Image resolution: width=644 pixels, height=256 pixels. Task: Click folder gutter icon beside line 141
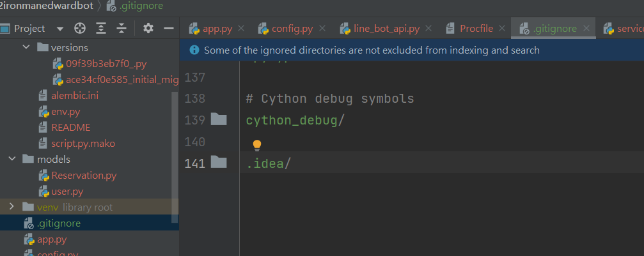tap(219, 163)
